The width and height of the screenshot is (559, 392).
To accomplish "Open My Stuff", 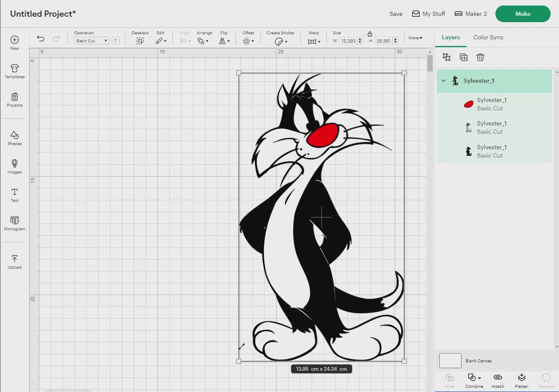I will [428, 14].
